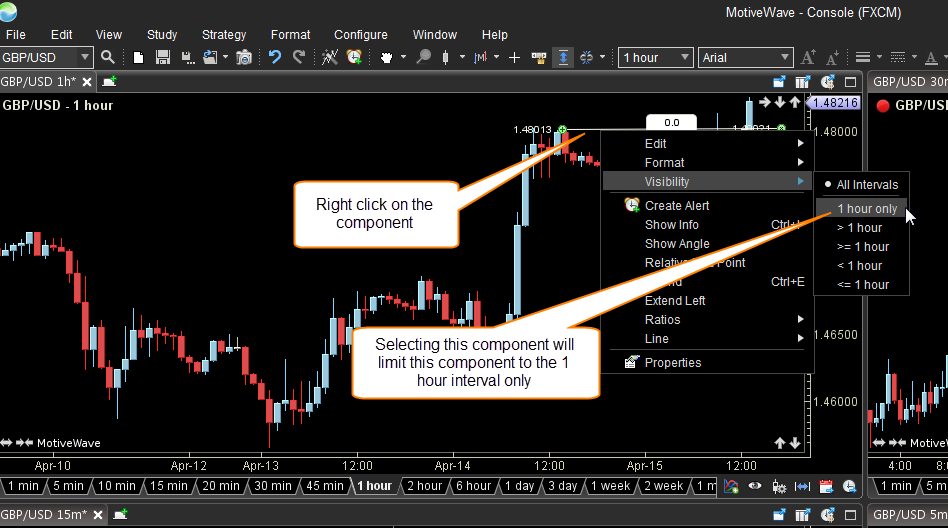Click Show Angle in context menu
The image size is (948, 528).
tap(707, 244)
